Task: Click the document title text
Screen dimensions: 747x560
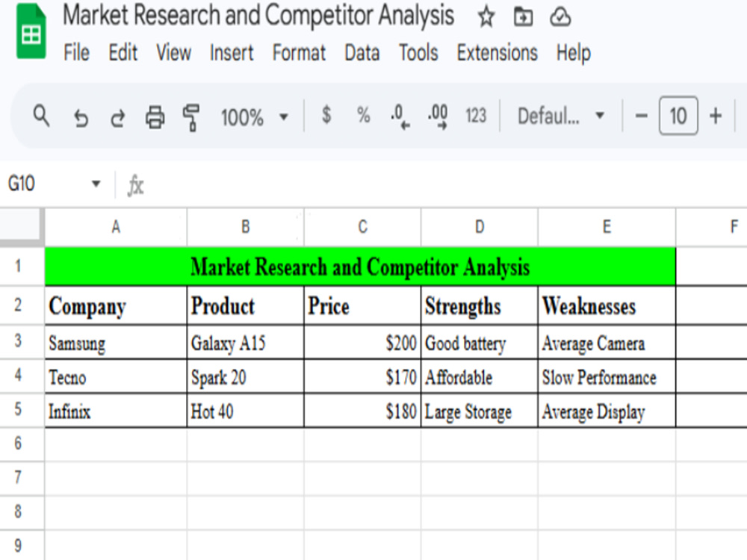Action: coord(258,16)
